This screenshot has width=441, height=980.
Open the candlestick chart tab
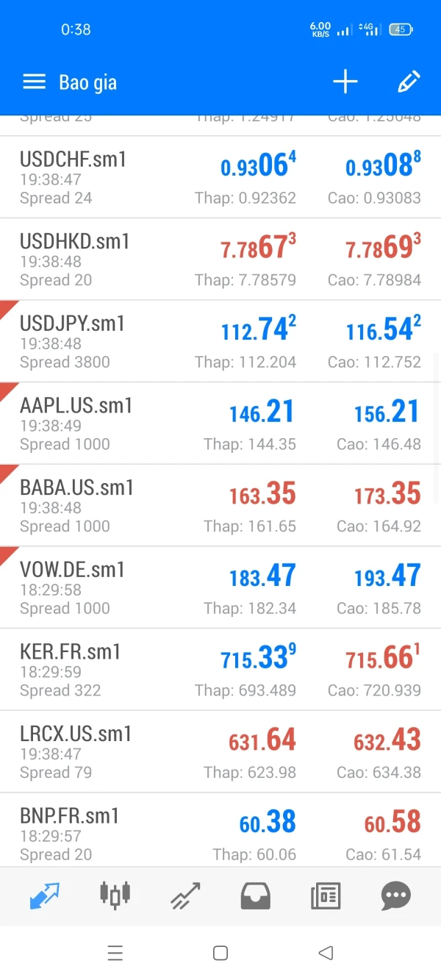pyautogui.click(x=115, y=895)
